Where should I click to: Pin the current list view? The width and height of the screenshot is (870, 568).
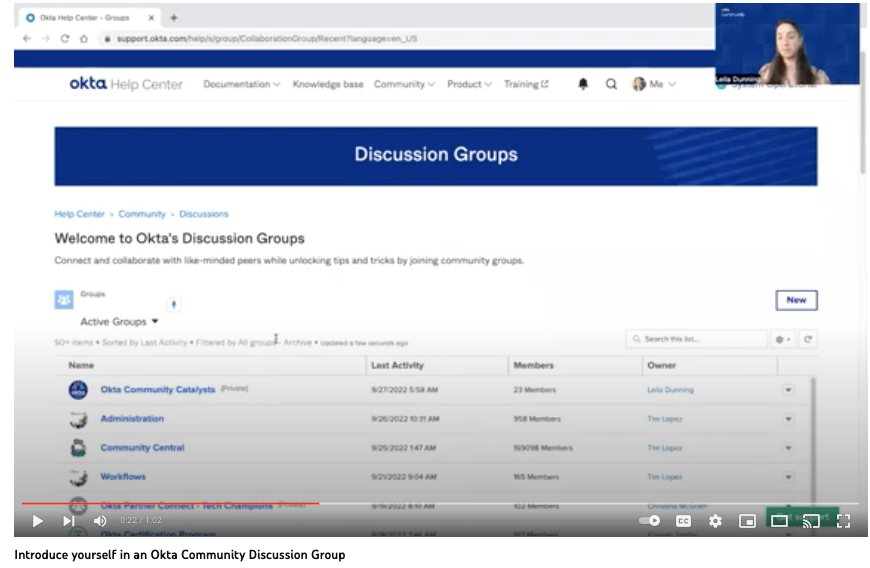(x=174, y=304)
